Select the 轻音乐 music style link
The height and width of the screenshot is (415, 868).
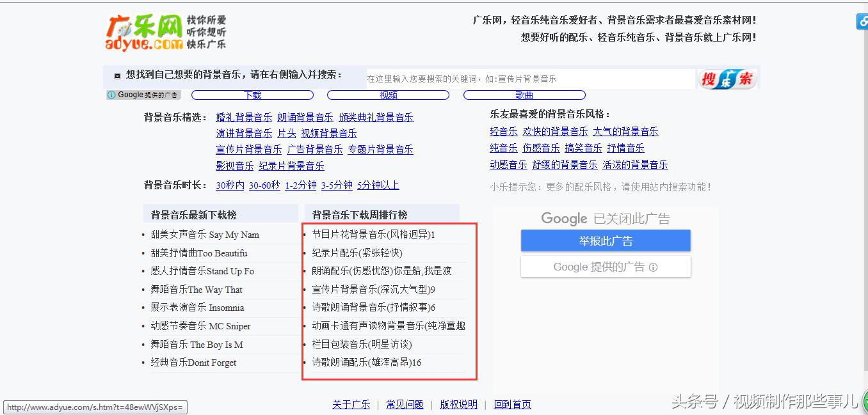tap(504, 131)
